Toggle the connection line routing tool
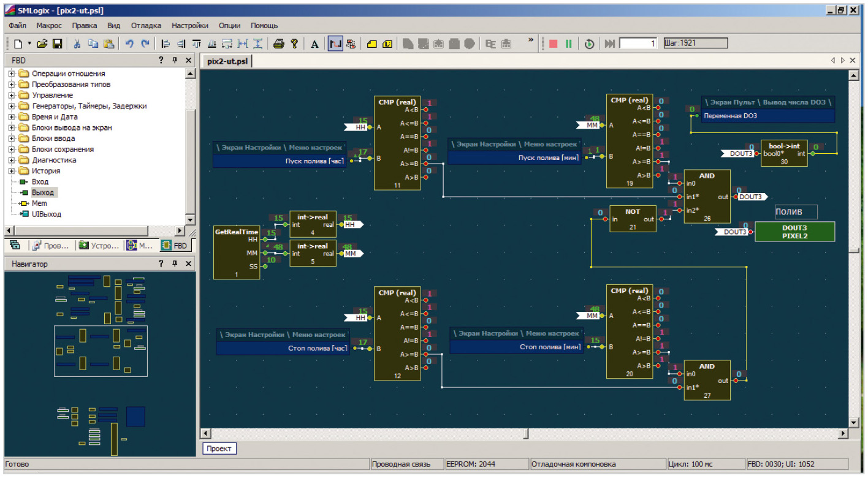 pos(335,44)
